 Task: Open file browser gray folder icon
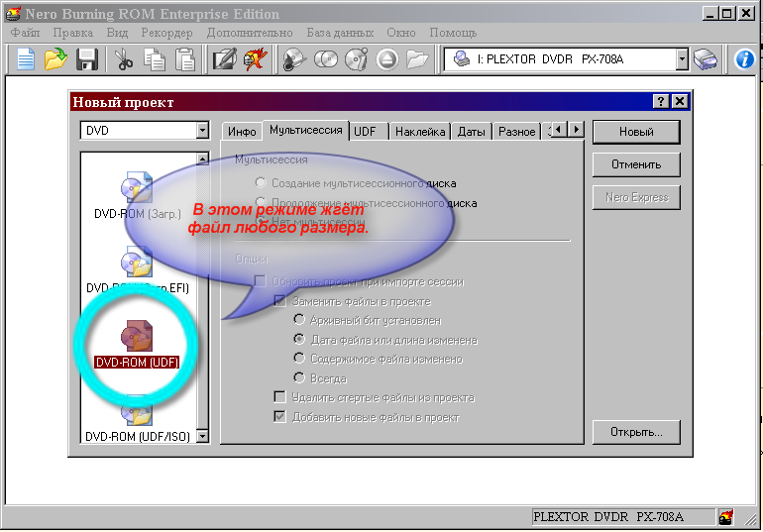pos(417,59)
